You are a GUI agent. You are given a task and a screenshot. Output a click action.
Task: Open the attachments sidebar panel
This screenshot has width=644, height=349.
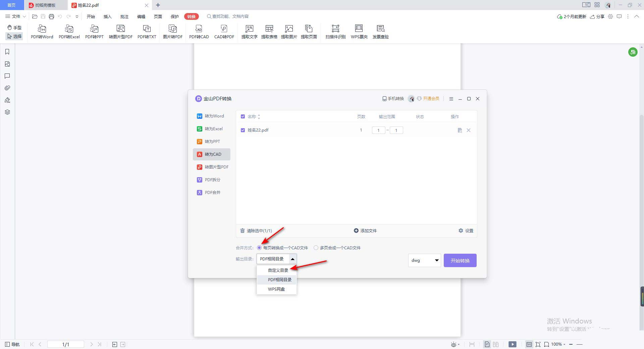tap(7, 88)
